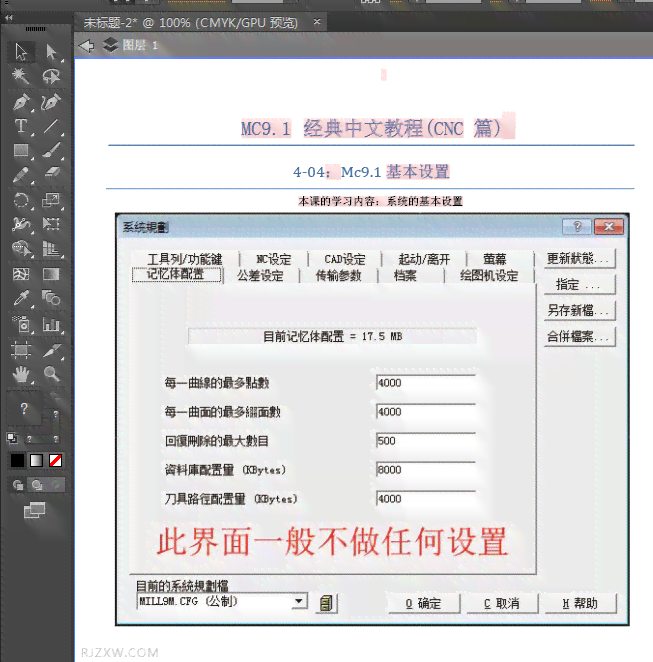
Task: Open the 萤幕 tab
Action: pos(495,259)
